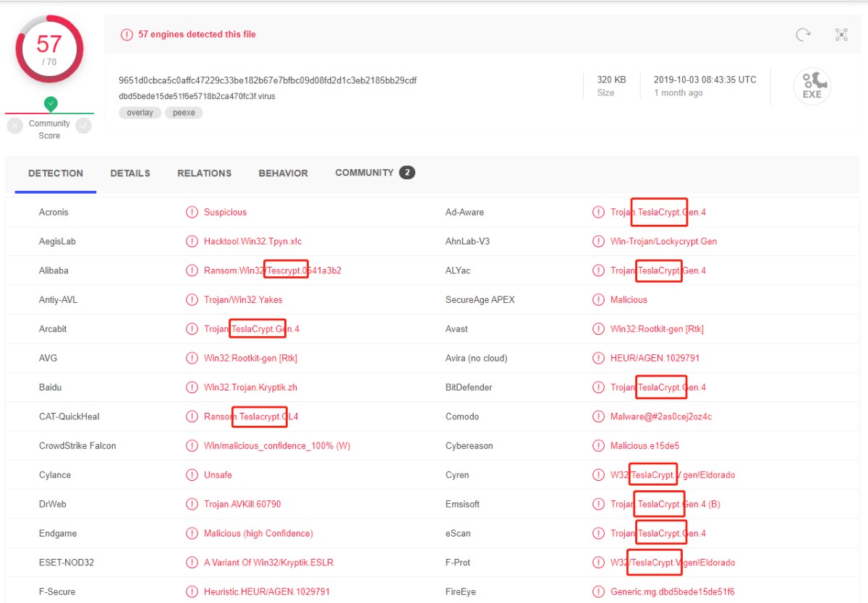Image resolution: width=868 pixels, height=603 pixels.
Task: Click the F-Secure engine name
Action: coord(57,591)
